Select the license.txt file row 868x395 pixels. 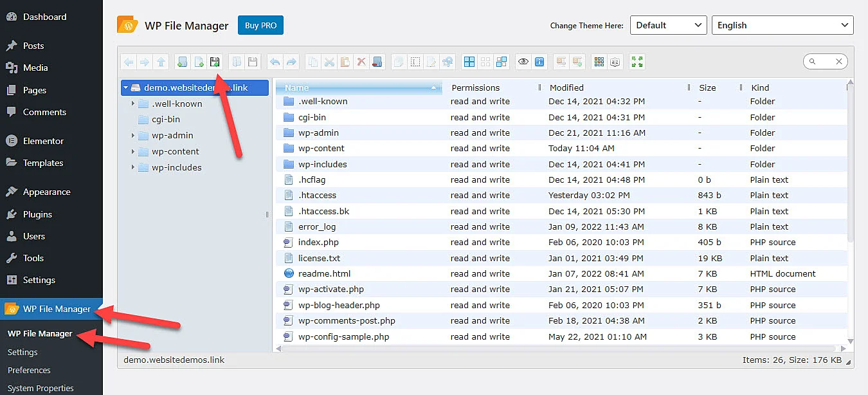(x=561, y=258)
